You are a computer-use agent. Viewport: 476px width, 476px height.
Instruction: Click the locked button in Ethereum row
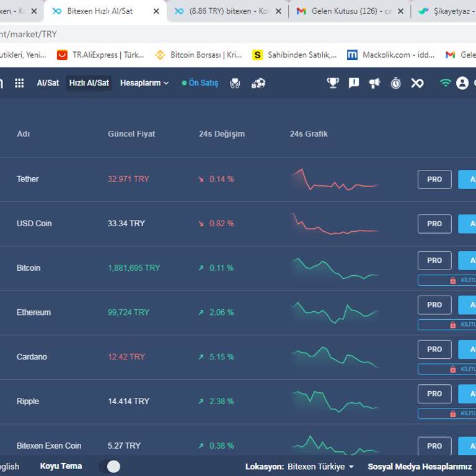point(447,325)
